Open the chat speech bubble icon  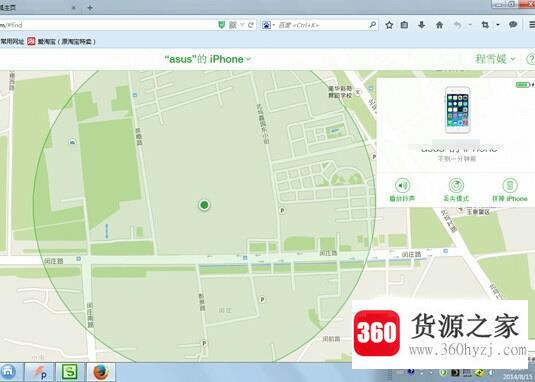pos(513,25)
